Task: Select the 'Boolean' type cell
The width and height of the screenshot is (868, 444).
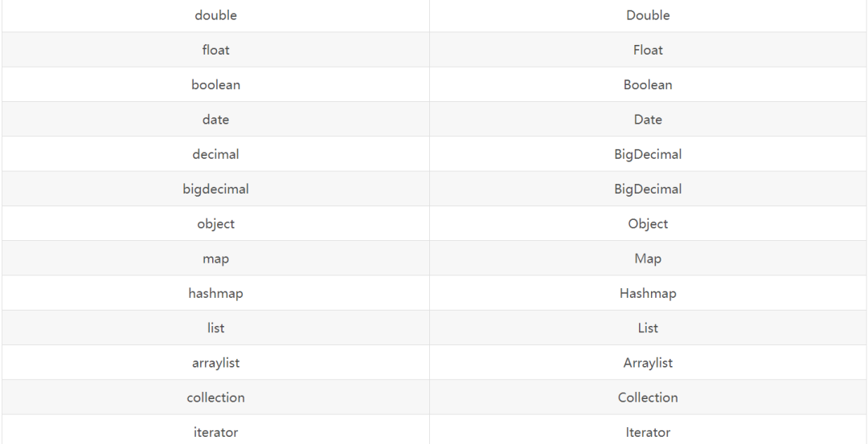Action: tap(648, 84)
